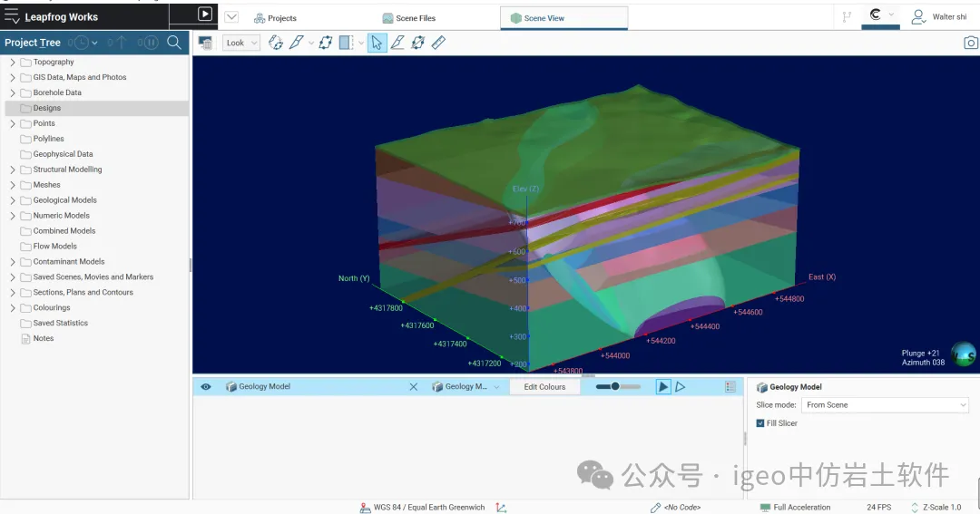Remove Geology Model from scene with X
The width and height of the screenshot is (980, 514).
point(413,386)
